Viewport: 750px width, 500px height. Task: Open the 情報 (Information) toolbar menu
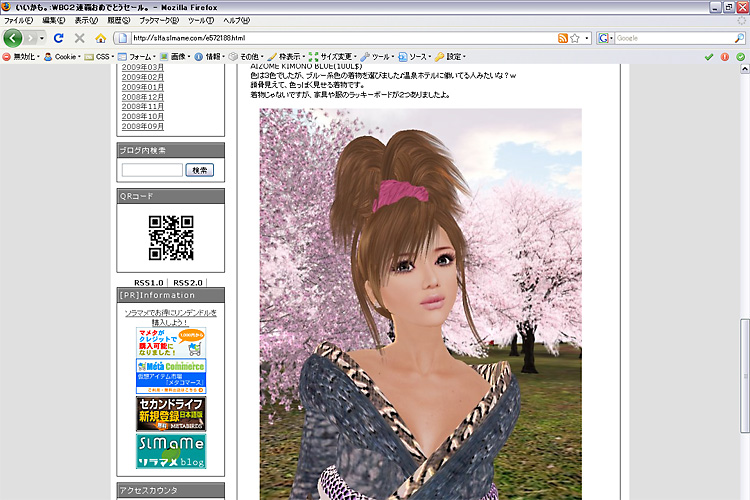coord(210,56)
